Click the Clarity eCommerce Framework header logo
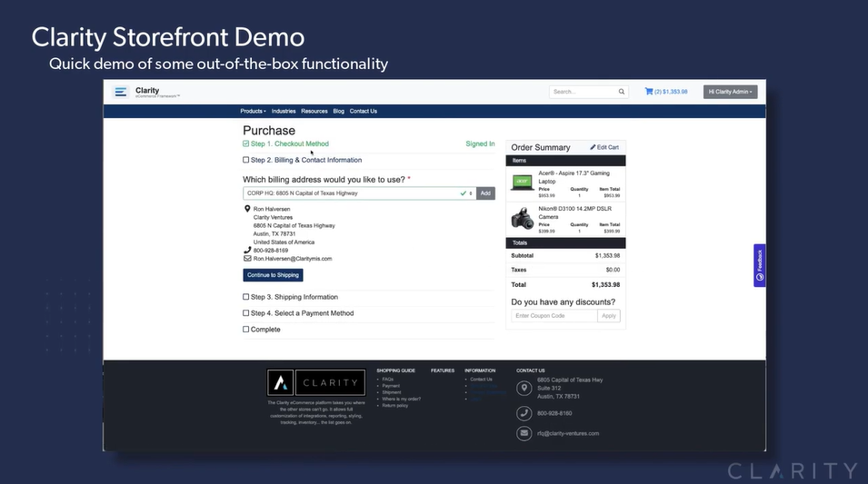Image resolution: width=868 pixels, height=484 pixels. click(157, 92)
